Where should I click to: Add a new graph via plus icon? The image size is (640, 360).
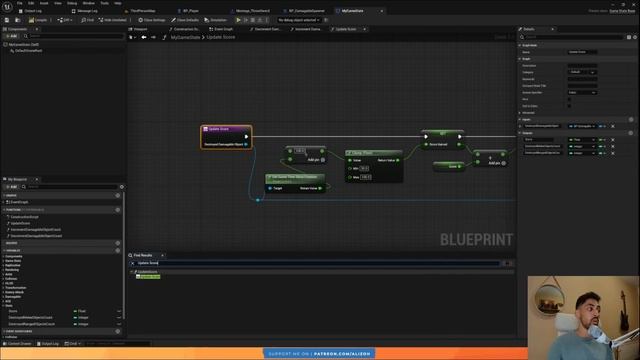pyautogui.click(x=118, y=196)
